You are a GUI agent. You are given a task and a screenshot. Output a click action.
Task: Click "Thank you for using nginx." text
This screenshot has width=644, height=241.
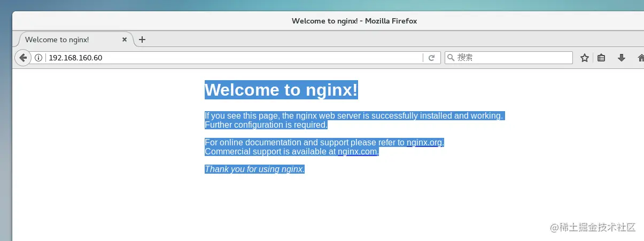click(x=255, y=169)
